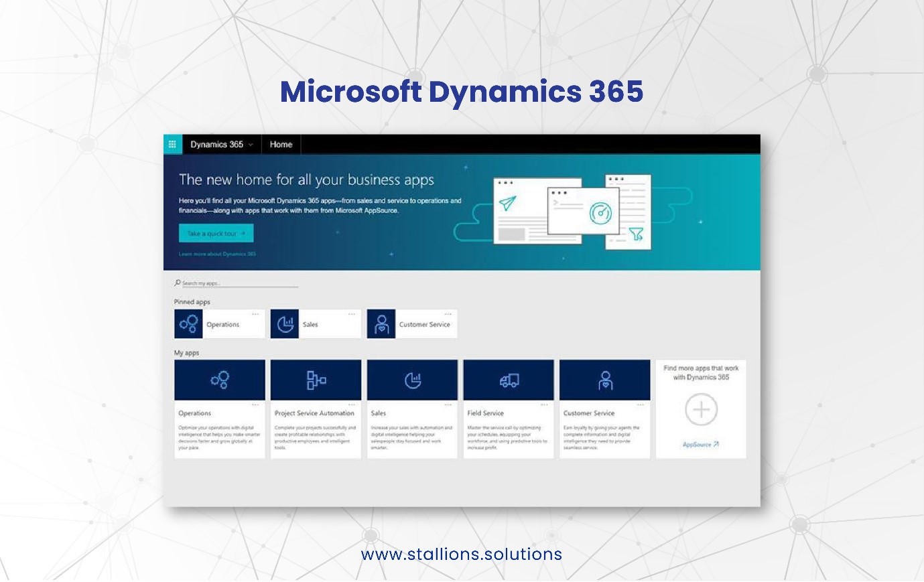Open ellipsis menu on Project Service Automation card
Image resolution: width=924 pixels, height=582 pixels.
352,405
